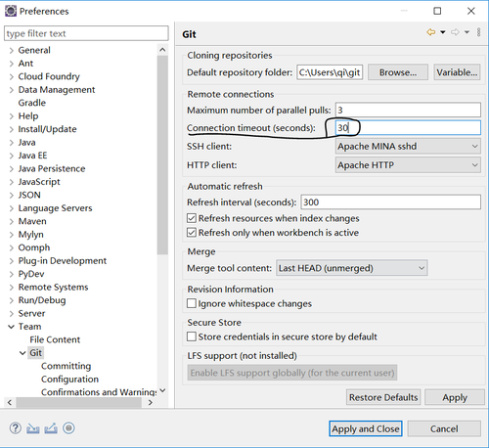Open the forward history dropdown arrow
The width and height of the screenshot is (489, 448).
pyautogui.click(x=467, y=32)
